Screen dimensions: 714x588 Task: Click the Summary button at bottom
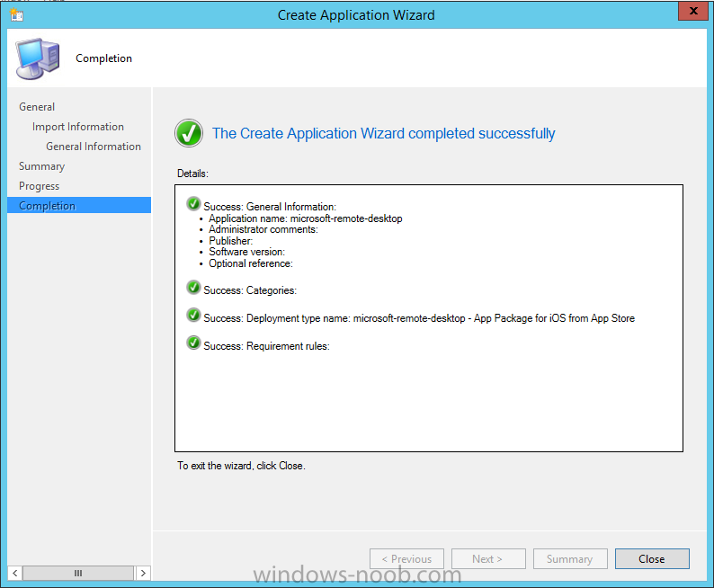tap(569, 558)
